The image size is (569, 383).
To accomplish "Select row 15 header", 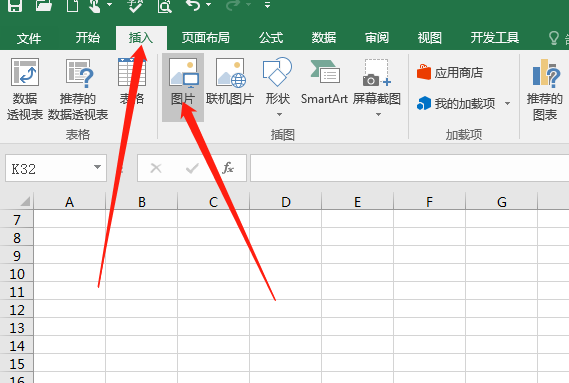I will [x=17, y=364].
